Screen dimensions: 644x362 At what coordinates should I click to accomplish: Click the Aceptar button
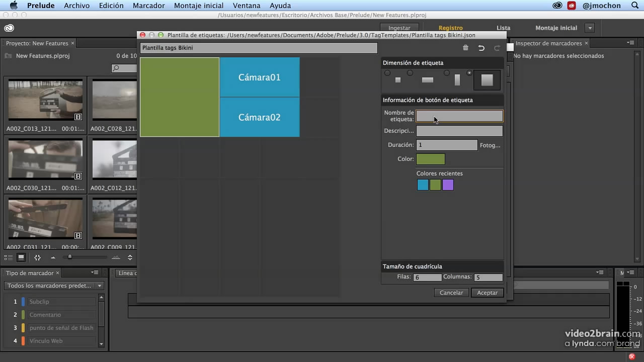pyautogui.click(x=488, y=293)
